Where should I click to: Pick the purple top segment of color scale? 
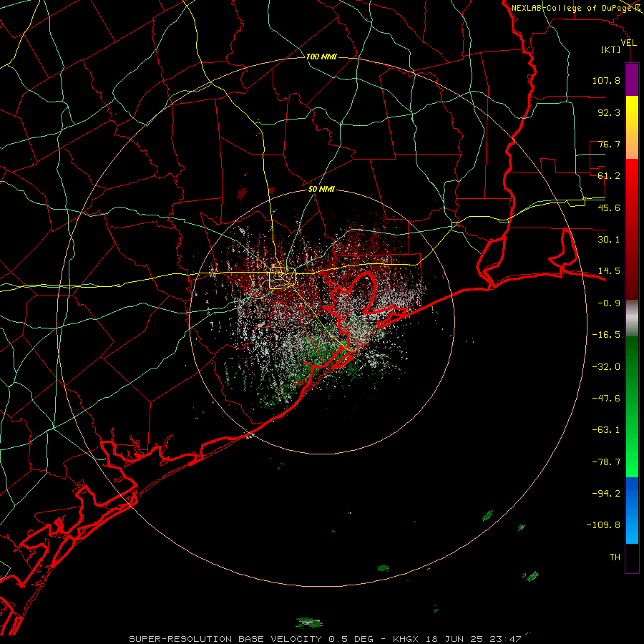coord(632,79)
